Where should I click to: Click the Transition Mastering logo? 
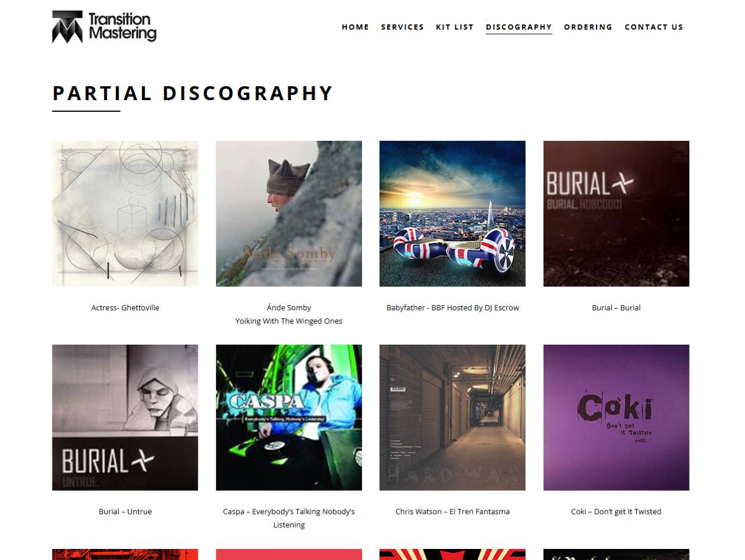coord(104,27)
